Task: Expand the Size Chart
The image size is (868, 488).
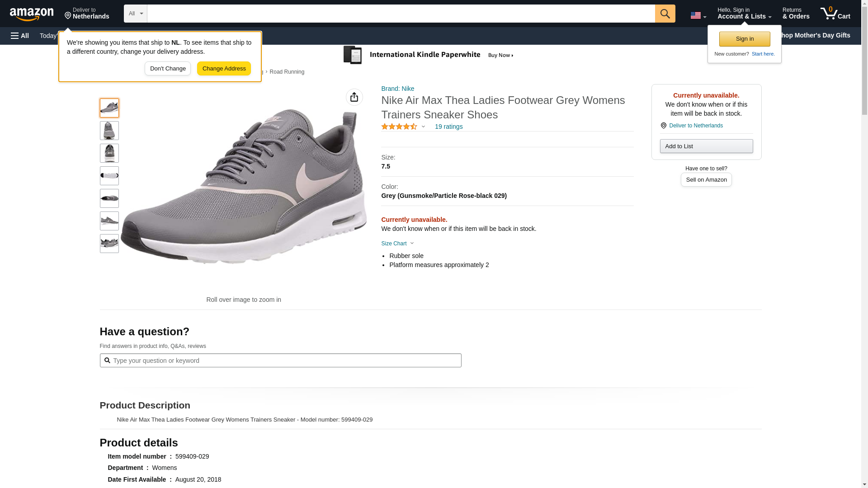Action: pos(397,244)
